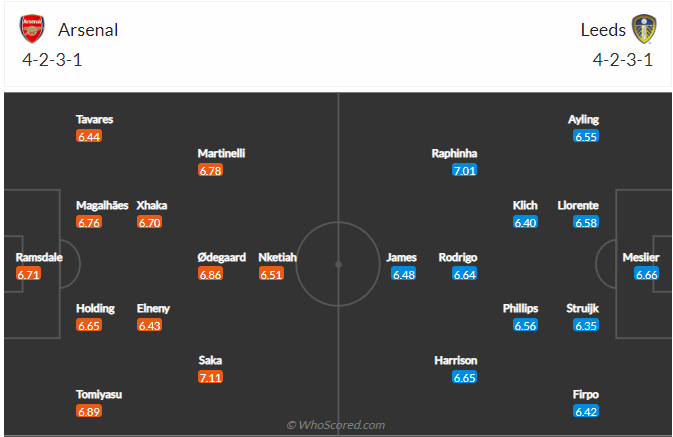Viewport: 673px width, 437px height.
Task: Select player Ødegaard on the pitch
Action: 220,257
